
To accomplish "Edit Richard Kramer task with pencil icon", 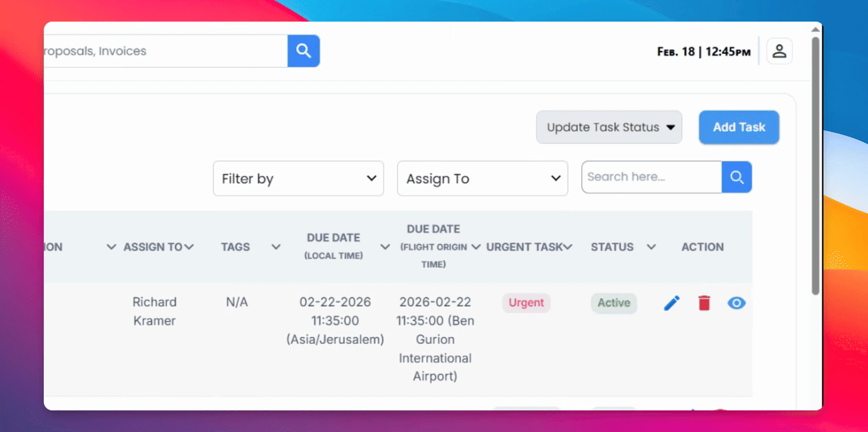I will coord(672,303).
